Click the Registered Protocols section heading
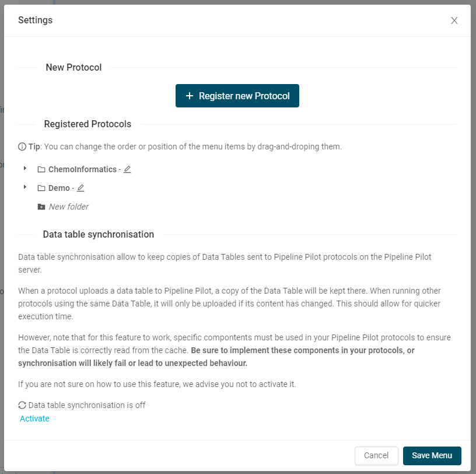 (87, 124)
